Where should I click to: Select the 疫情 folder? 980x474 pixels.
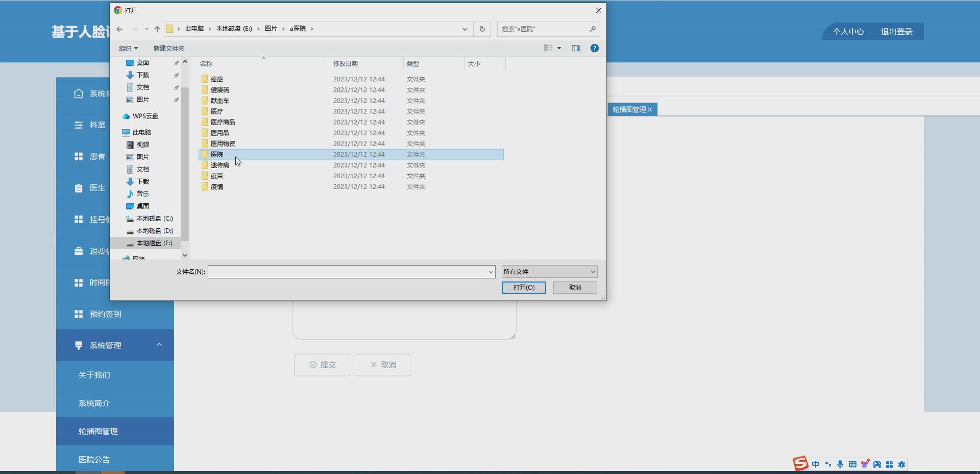click(217, 186)
